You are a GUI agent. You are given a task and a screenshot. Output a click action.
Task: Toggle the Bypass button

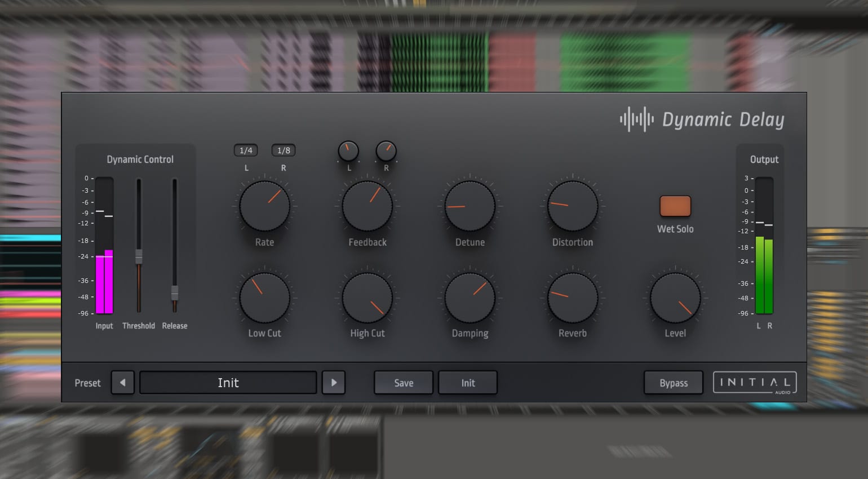tap(674, 383)
